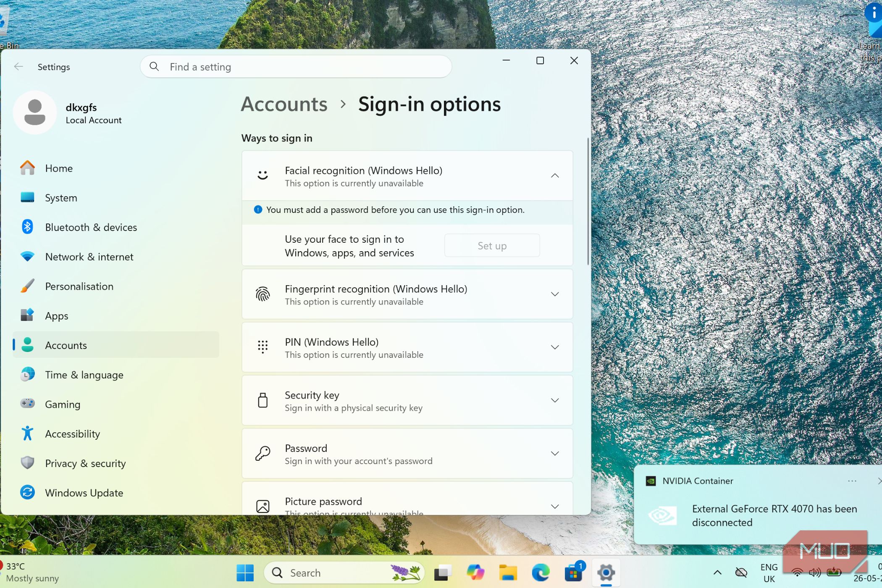
Task: Collapse the Facial recognition section
Action: [555, 176]
